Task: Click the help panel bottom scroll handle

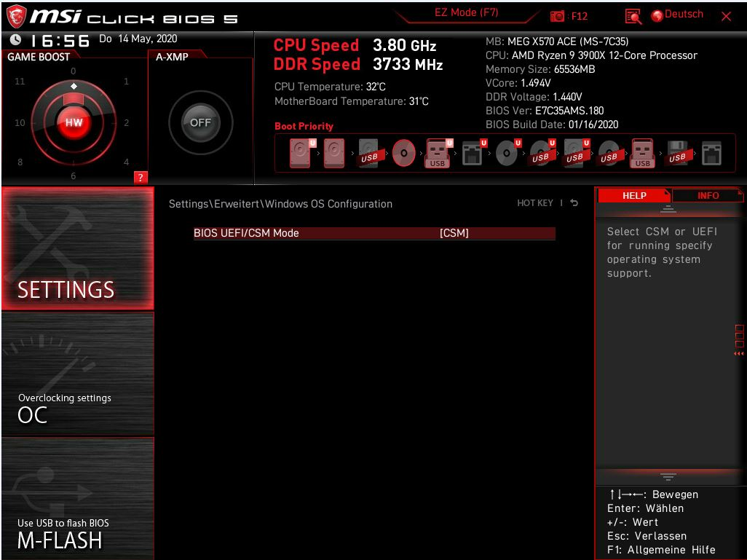Action: tap(668, 476)
